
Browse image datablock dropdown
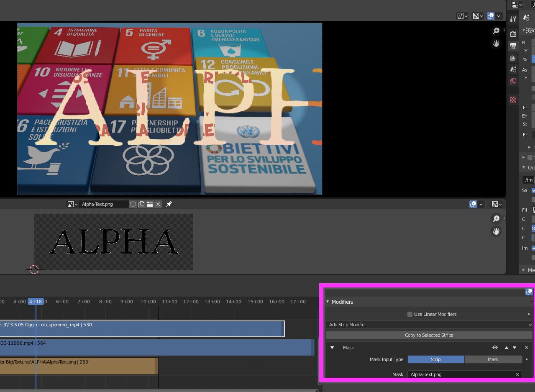73,204
